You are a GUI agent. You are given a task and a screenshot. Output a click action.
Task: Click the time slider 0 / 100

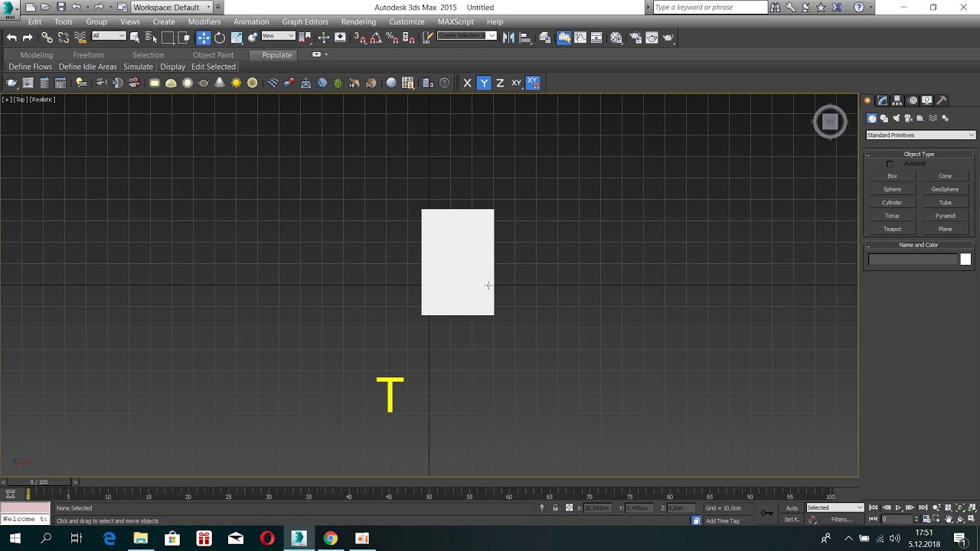[38, 482]
